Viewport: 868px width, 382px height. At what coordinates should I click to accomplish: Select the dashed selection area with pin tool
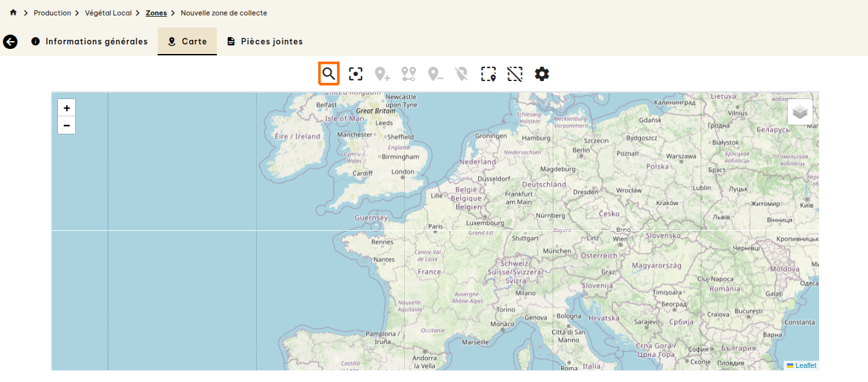point(488,75)
